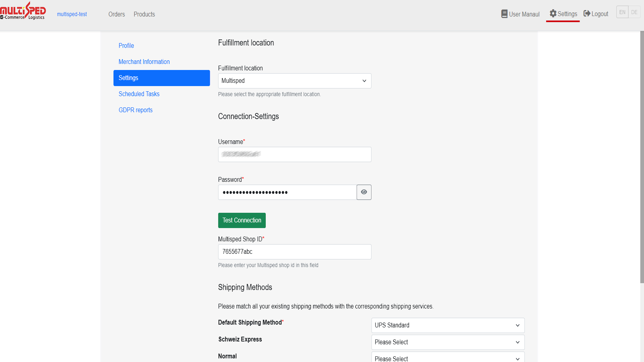Open the Fulfillment location dropdown
This screenshot has height=362, width=644.
coord(294,81)
